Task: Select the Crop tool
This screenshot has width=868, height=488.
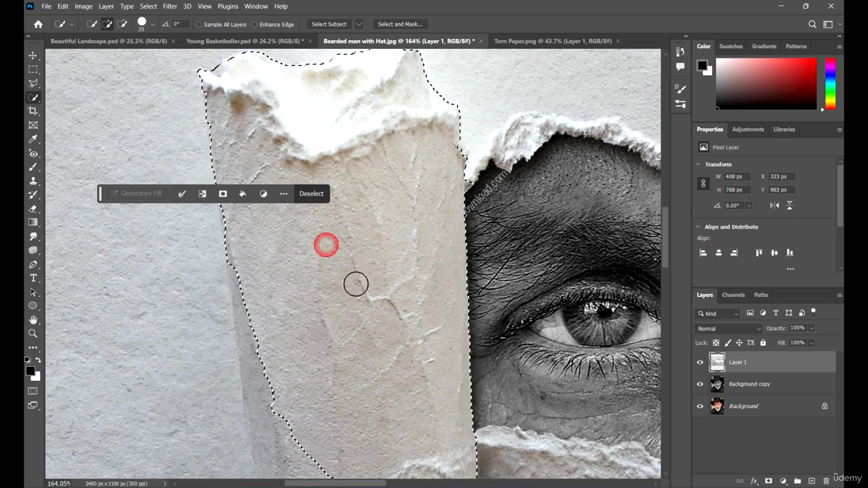Action: click(33, 111)
